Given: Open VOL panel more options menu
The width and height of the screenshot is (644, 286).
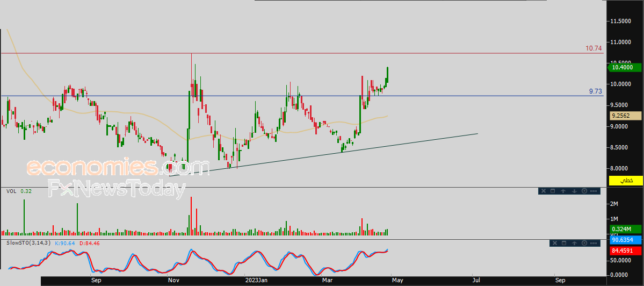Looking at the screenshot, I should [x=594, y=191].
